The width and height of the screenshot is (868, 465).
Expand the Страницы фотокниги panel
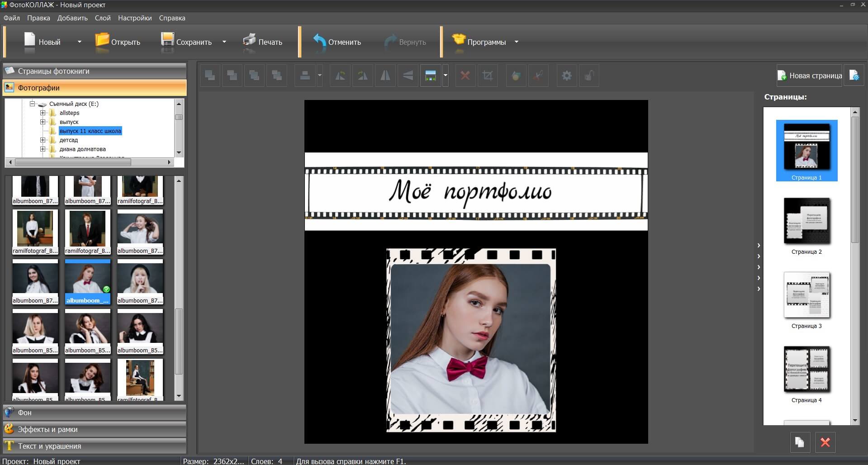pyautogui.click(x=95, y=71)
